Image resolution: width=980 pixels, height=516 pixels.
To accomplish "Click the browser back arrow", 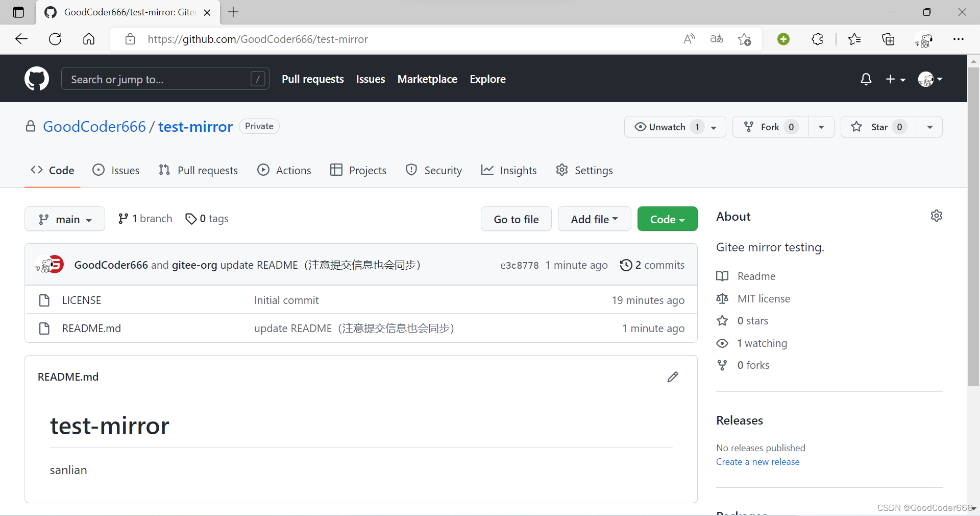I will 21,39.
